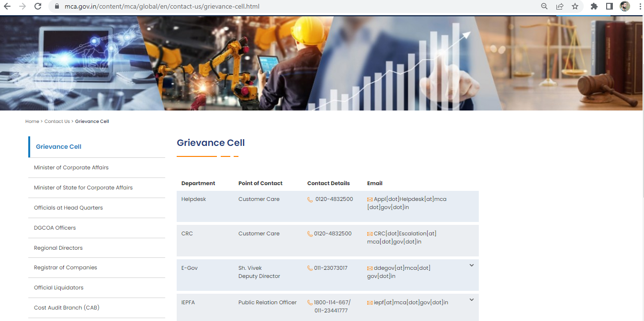Click Public Relation Officer cell

pyautogui.click(x=268, y=302)
